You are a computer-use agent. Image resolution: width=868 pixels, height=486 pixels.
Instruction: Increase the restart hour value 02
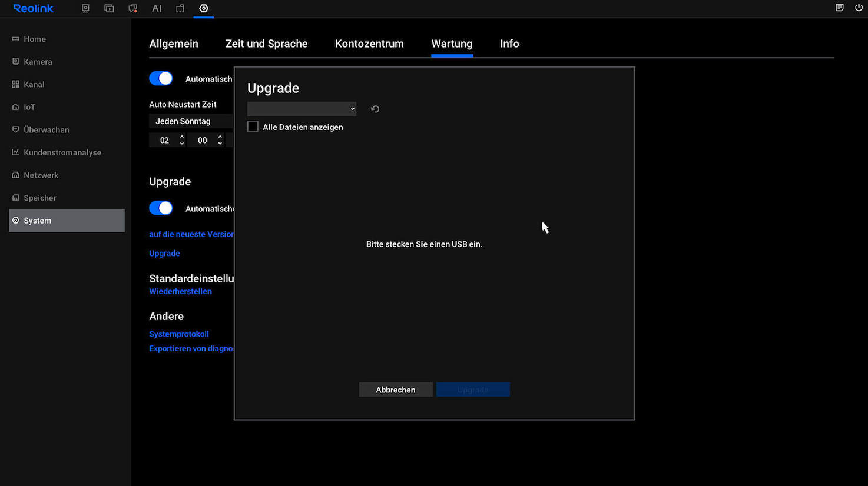click(182, 137)
